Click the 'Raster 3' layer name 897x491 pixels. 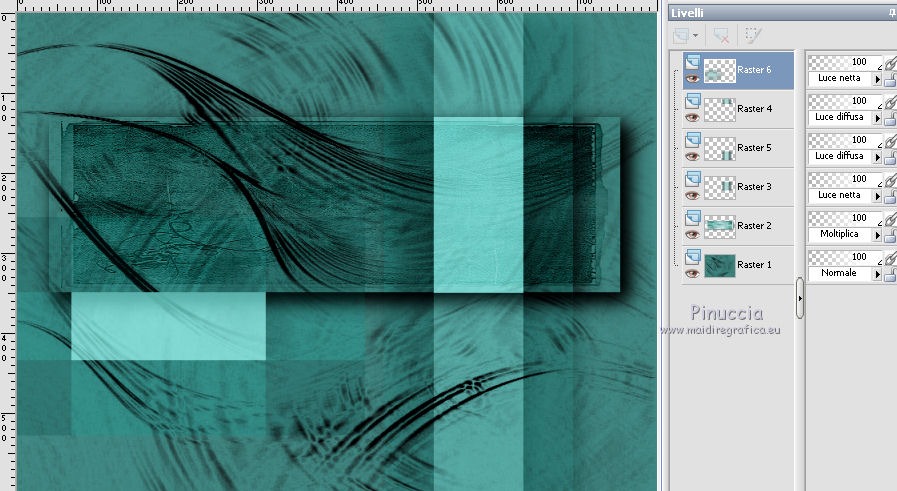pyautogui.click(x=754, y=187)
